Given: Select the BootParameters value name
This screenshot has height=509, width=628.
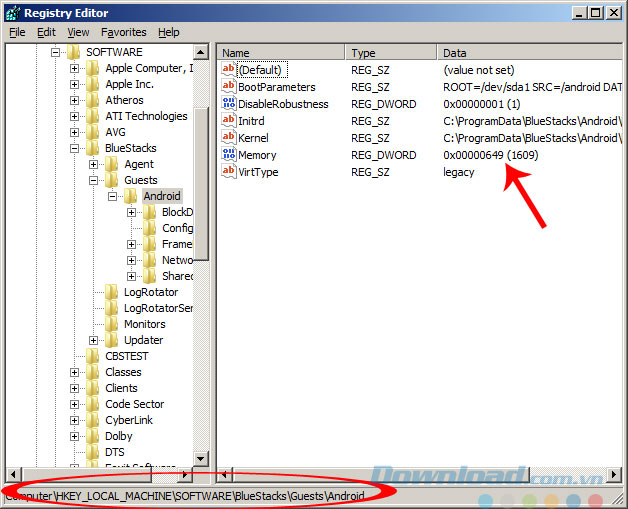Looking at the screenshot, I should tap(277, 87).
